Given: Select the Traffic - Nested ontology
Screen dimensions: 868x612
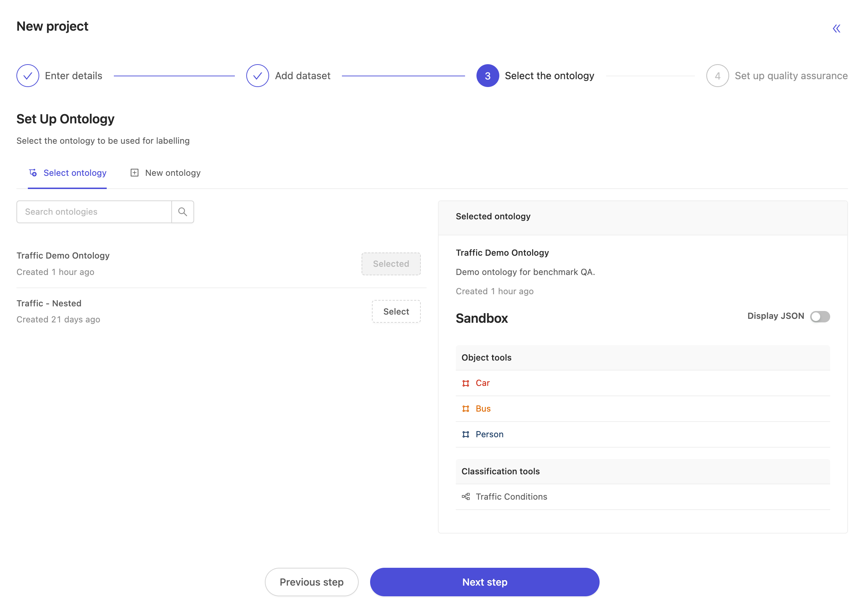Looking at the screenshot, I should point(396,311).
